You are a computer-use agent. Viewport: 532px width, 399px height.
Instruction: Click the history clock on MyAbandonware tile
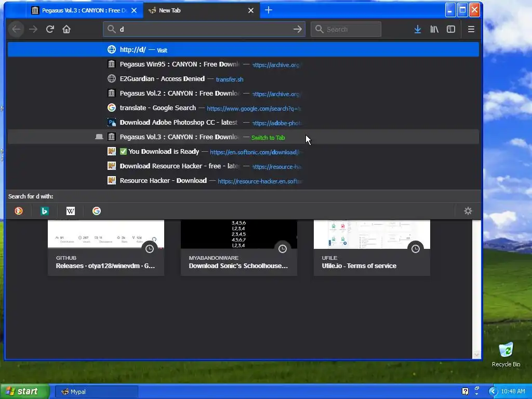[x=283, y=249]
